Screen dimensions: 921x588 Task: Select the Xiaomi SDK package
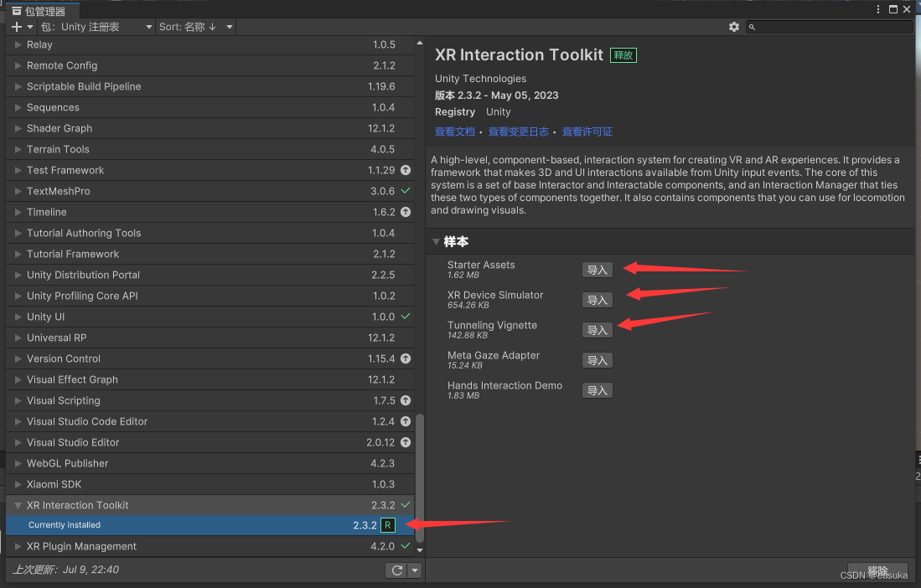210,484
